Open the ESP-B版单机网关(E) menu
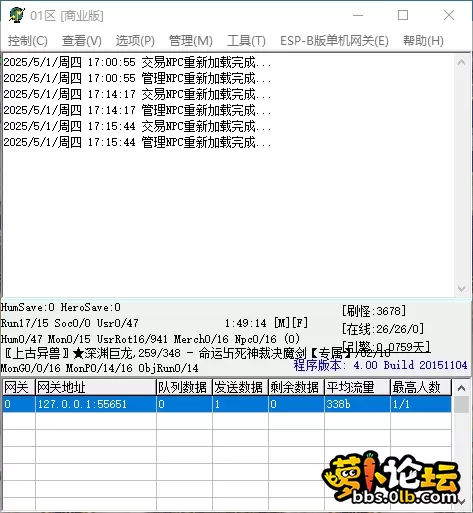The width and height of the screenshot is (473, 513). click(334, 41)
